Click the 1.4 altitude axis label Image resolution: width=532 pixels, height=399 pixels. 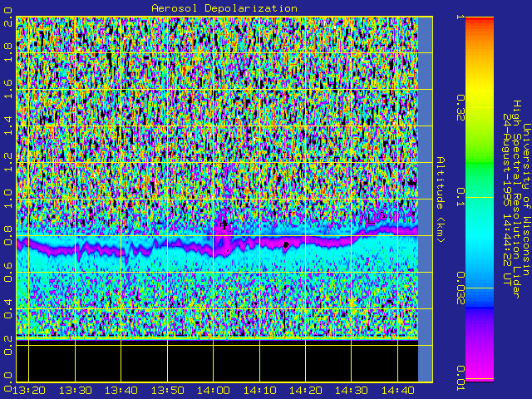(x=8, y=126)
